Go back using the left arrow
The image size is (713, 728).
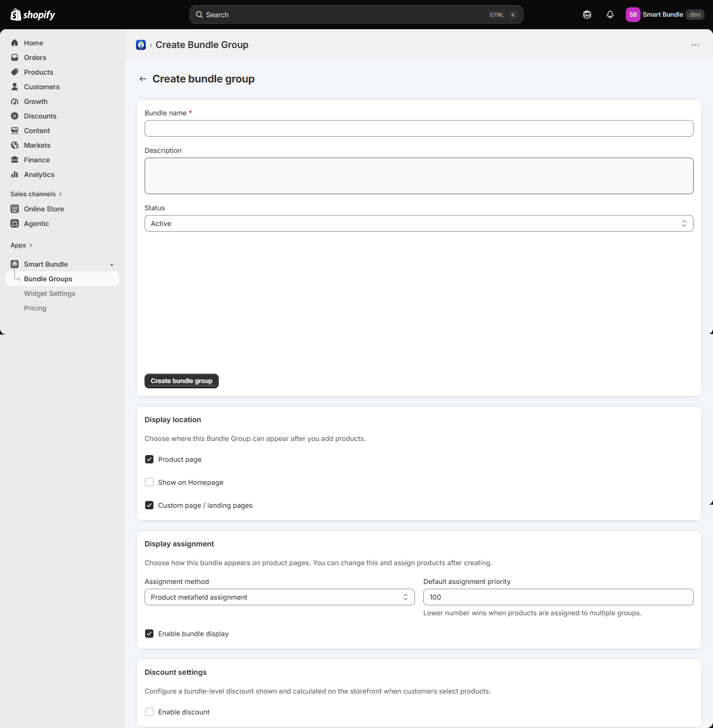pos(143,79)
